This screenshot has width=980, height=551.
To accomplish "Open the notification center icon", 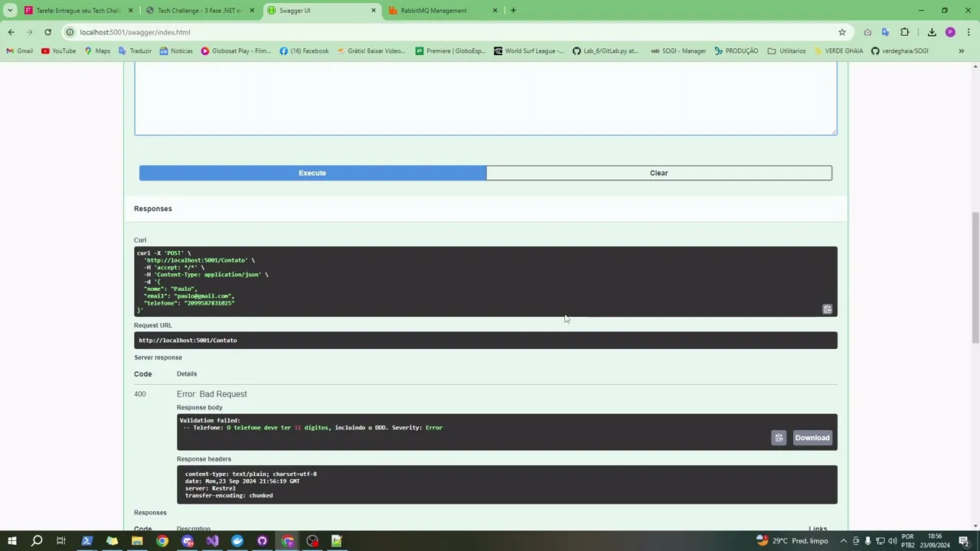I will (x=964, y=541).
